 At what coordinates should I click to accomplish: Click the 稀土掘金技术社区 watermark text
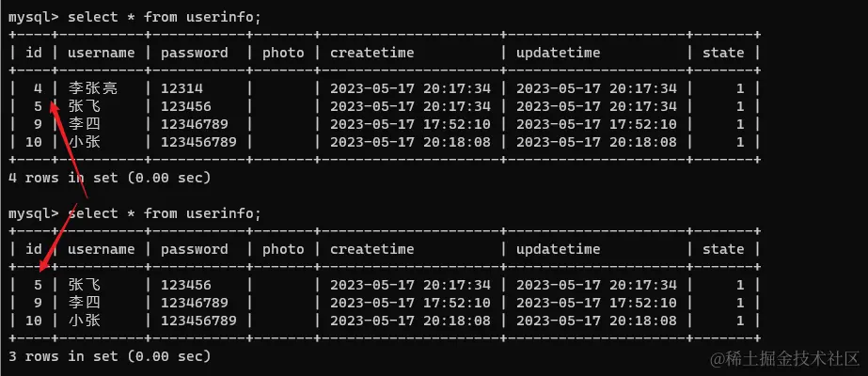tap(785, 358)
